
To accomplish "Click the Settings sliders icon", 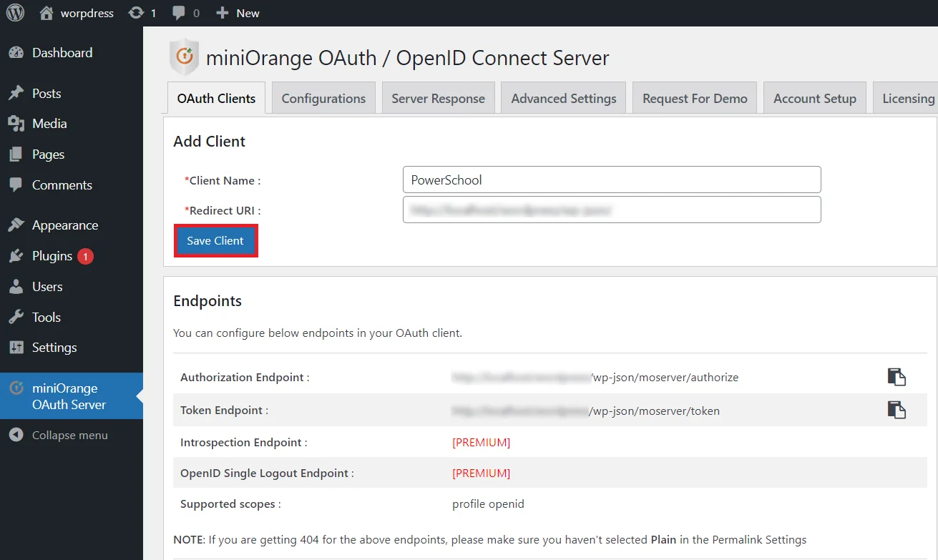I will click(16, 348).
